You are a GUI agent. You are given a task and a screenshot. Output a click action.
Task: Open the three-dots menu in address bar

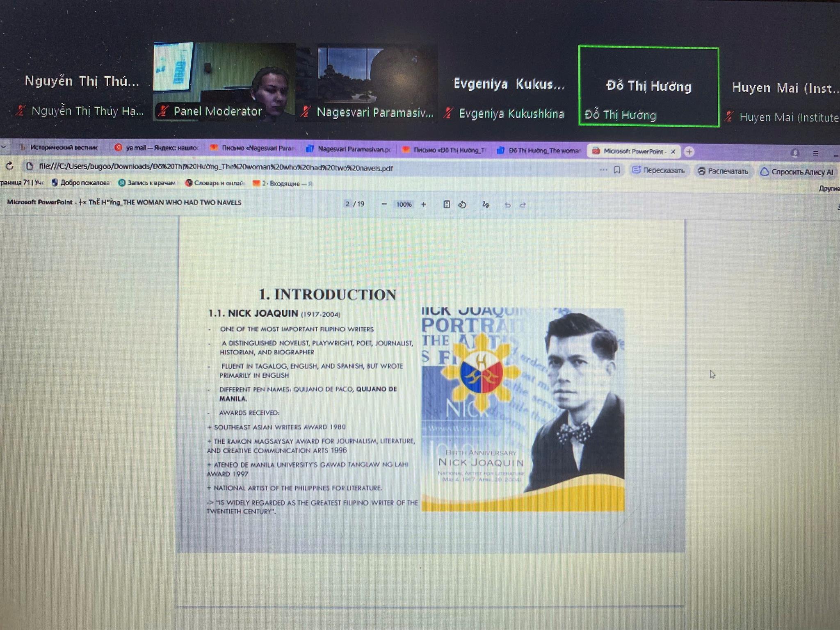(x=603, y=169)
